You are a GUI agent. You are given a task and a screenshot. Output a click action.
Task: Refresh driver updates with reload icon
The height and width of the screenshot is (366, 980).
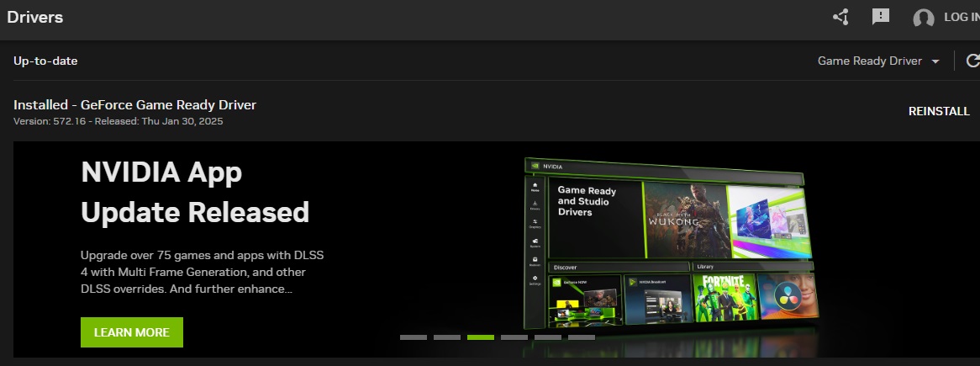pos(972,61)
